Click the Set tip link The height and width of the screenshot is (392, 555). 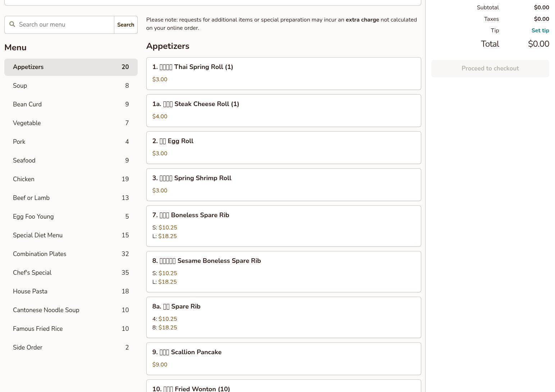tap(540, 31)
